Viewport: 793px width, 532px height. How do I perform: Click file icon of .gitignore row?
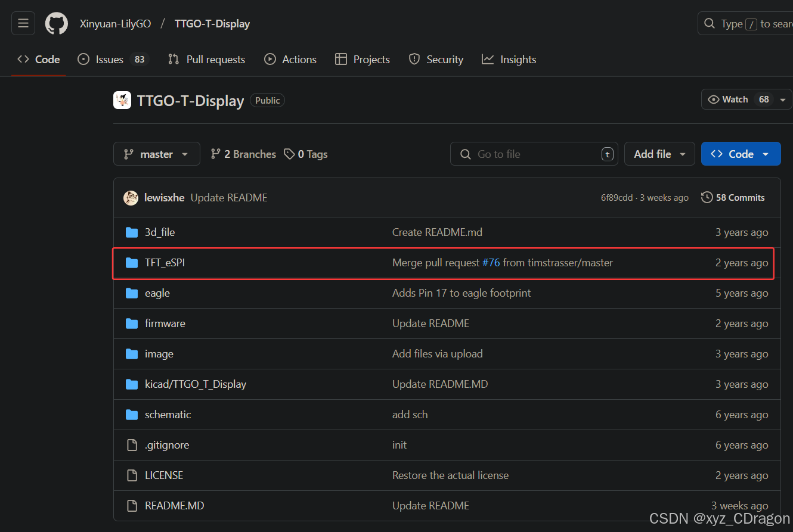[132, 445]
